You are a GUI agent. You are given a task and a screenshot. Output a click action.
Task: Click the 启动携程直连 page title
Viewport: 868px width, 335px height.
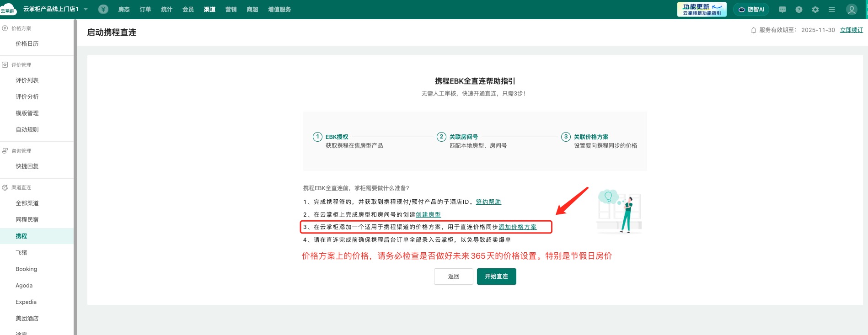point(112,32)
